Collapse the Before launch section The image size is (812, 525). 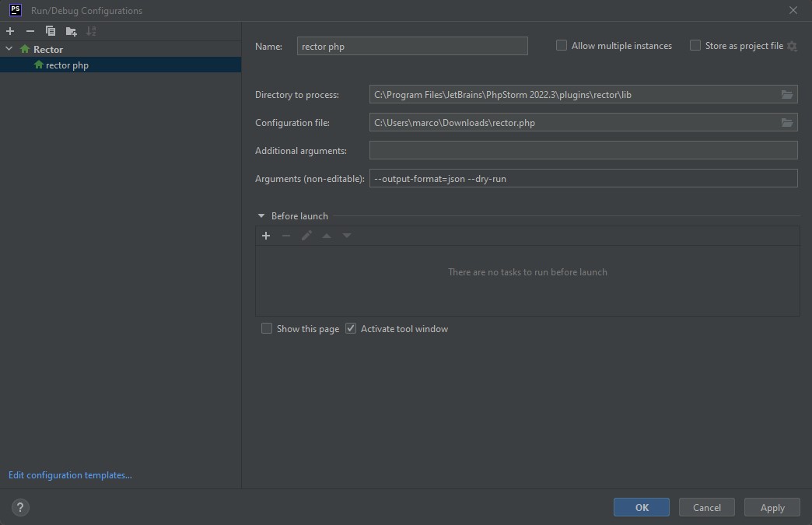[x=261, y=215]
